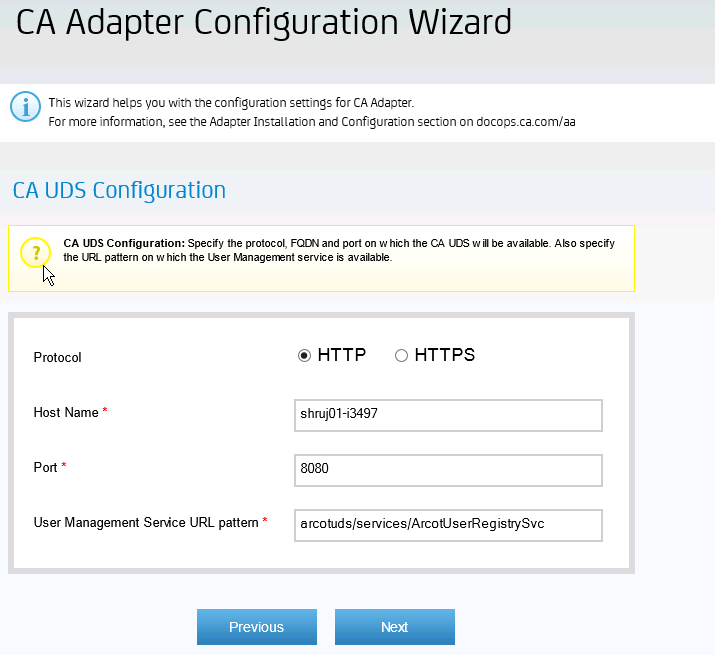Screen dimensions: 715x655
Task: Proceed with the Next button
Action: coord(395,627)
